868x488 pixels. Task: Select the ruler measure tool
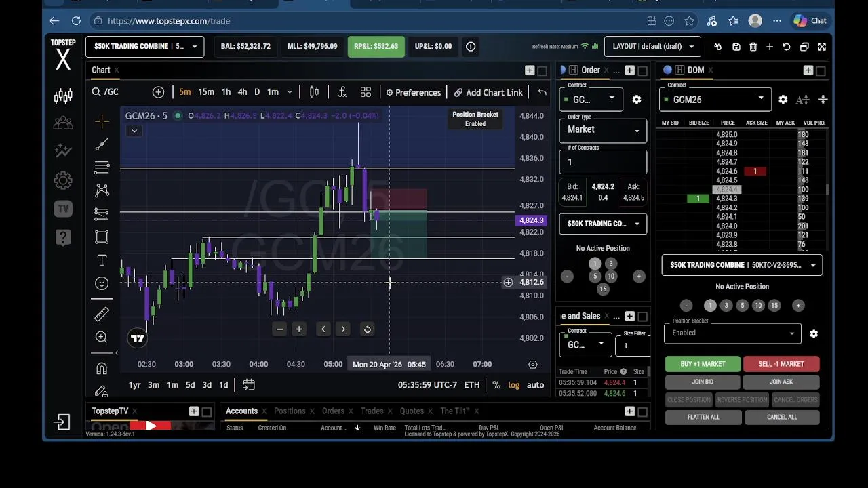pos(102,314)
